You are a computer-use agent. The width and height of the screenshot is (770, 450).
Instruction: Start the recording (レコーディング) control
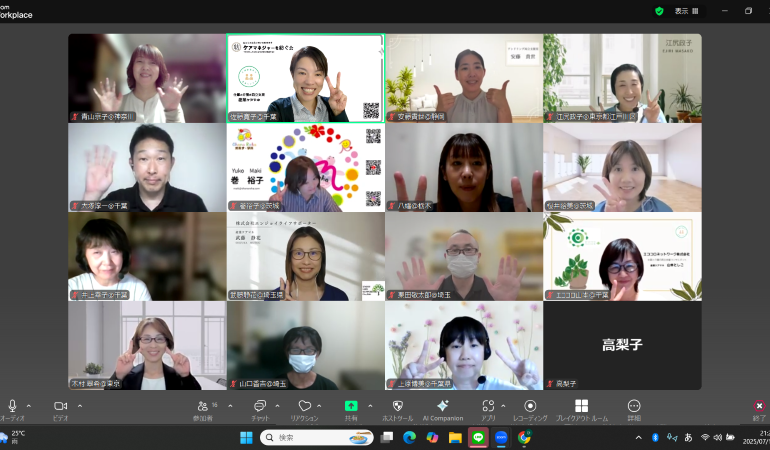pyautogui.click(x=530, y=406)
